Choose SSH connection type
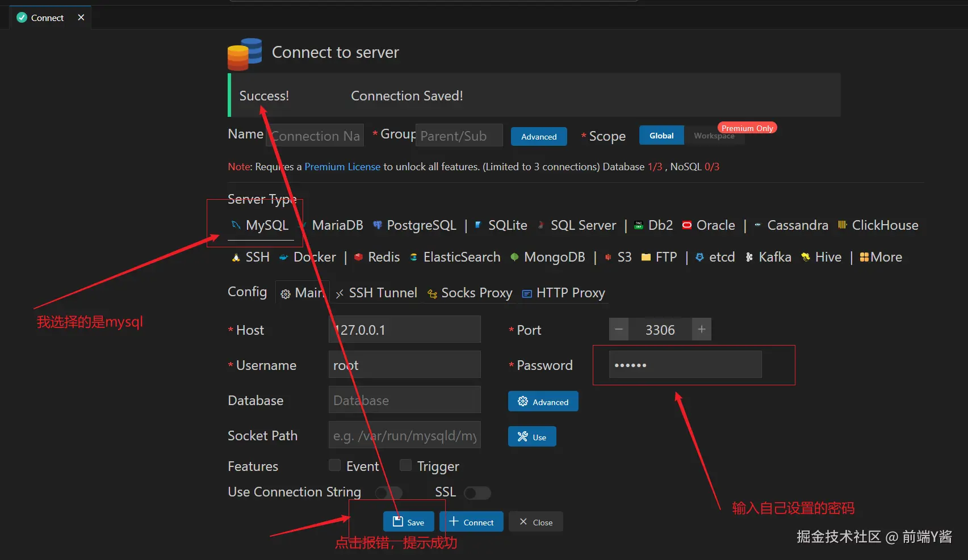This screenshot has width=968, height=560. point(251,257)
